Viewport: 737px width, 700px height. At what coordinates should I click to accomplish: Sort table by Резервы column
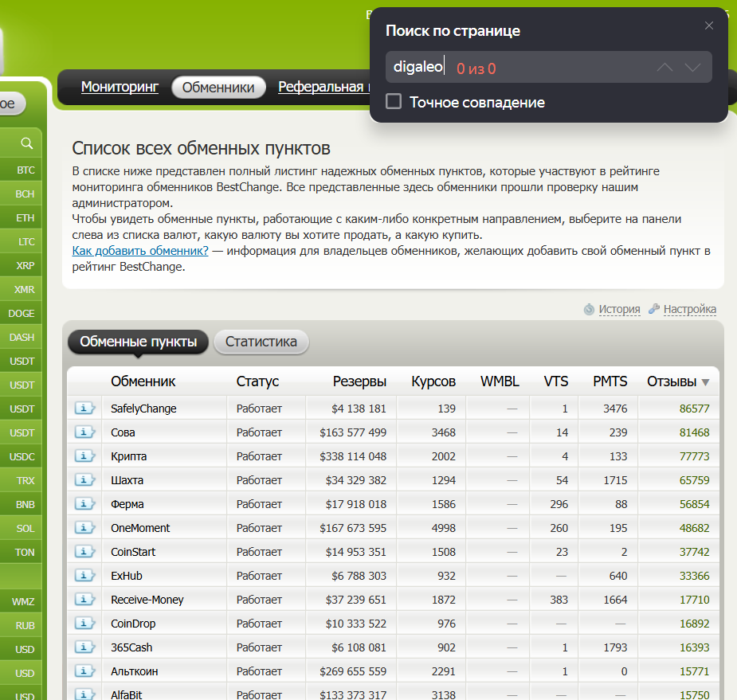(359, 381)
